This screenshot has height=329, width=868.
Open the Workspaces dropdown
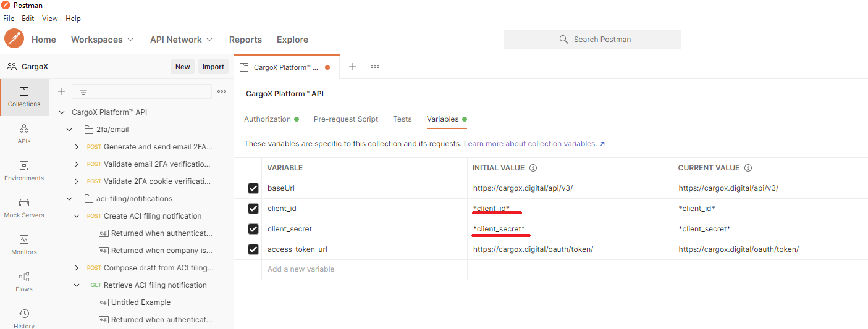[x=102, y=39]
